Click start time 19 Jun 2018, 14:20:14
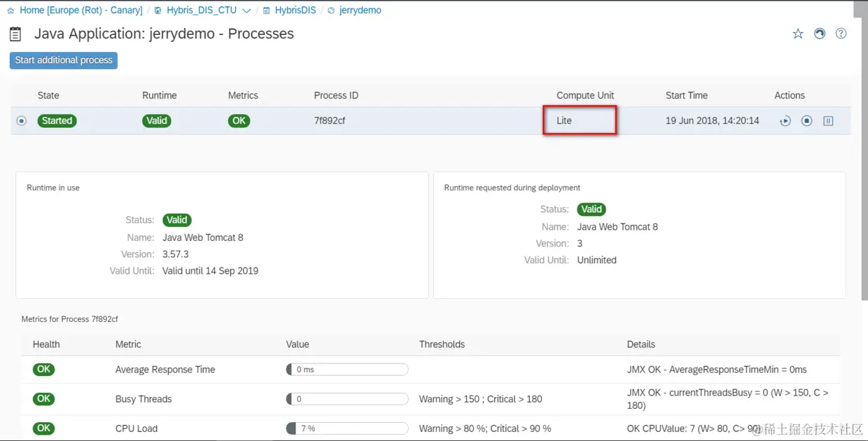This screenshot has width=868, height=441. pos(713,120)
